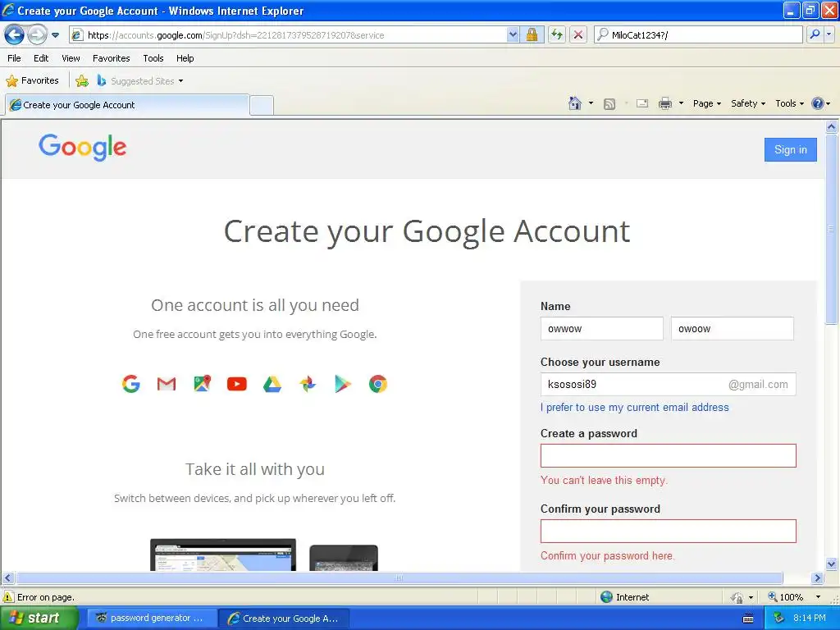Viewport: 840px width, 630px height.
Task: Open a new blank tab
Action: click(x=262, y=106)
